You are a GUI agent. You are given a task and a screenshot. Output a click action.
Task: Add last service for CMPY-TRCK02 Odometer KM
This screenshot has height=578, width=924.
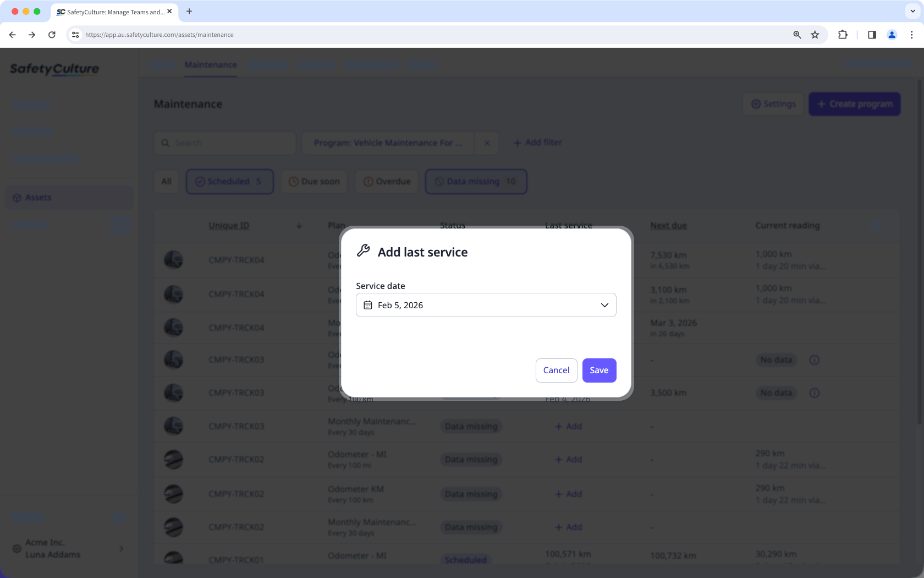click(568, 494)
